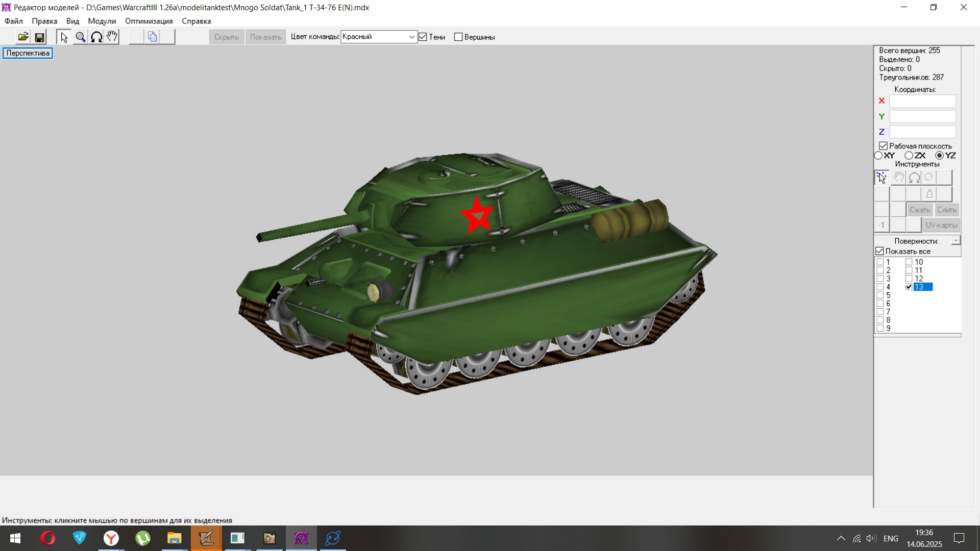Collapse the Поверхности panel with minus button
The width and height of the screenshot is (980, 551).
(x=956, y=240)
